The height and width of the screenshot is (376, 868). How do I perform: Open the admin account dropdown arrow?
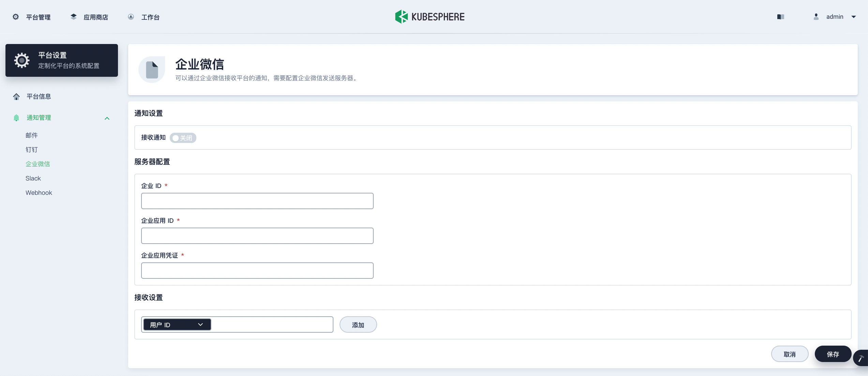tap(854, 17)
